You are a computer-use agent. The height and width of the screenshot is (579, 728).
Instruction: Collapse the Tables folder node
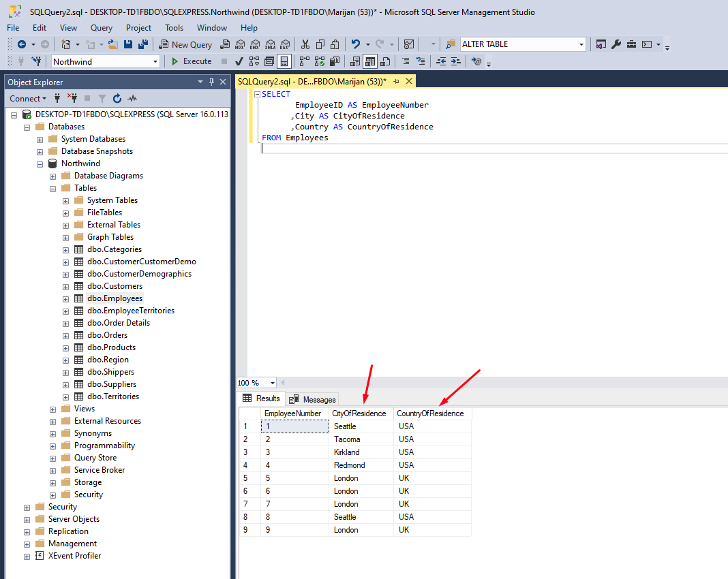click(x=53, y=189)
